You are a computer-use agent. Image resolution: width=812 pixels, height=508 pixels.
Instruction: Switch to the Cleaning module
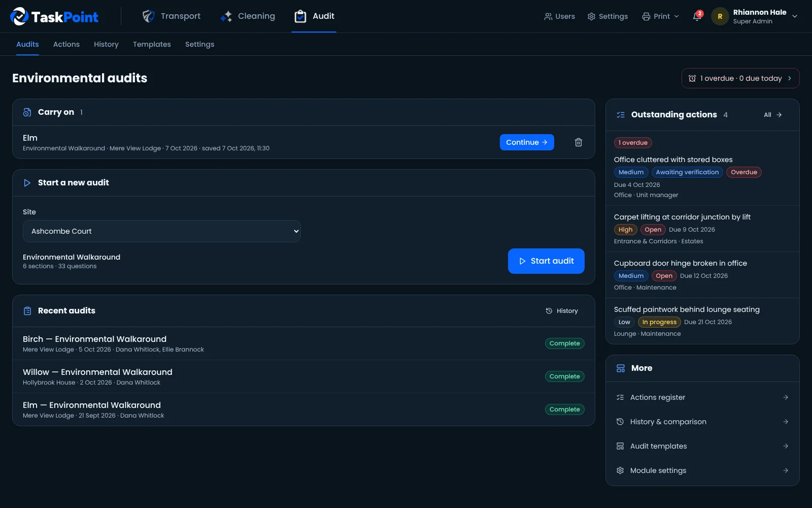[x=248, y=16]
